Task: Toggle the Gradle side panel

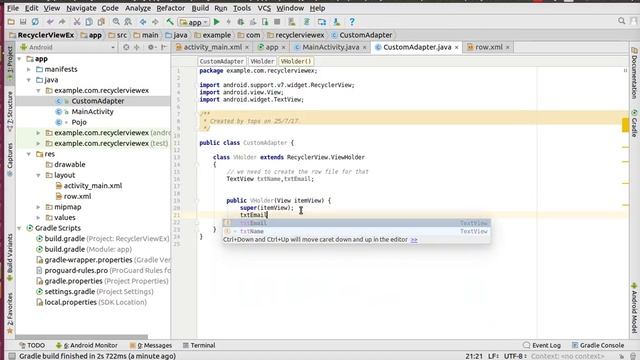Action: point(634,122)
